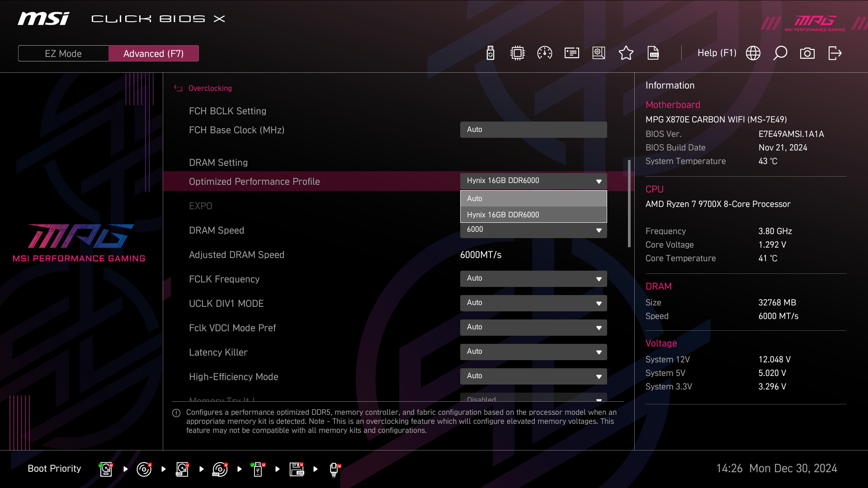The height and width of the screenshot is (488, 868).
Task: Click the settings list vertical scrollbar
Action: (629, 203)
